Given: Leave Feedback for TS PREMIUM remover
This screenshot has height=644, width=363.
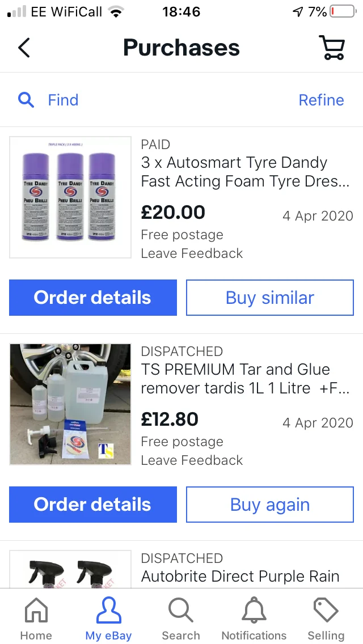Looking at the screenshot, I should [x=192, y=460].
